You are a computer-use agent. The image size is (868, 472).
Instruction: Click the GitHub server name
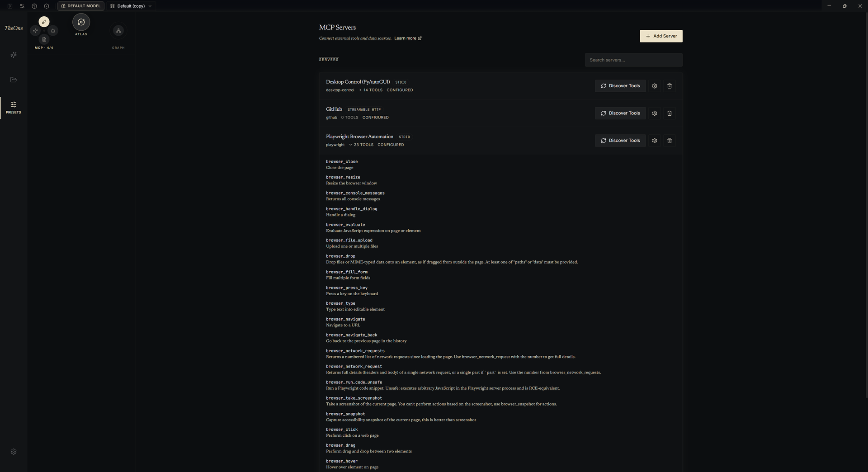coord(334,109)
